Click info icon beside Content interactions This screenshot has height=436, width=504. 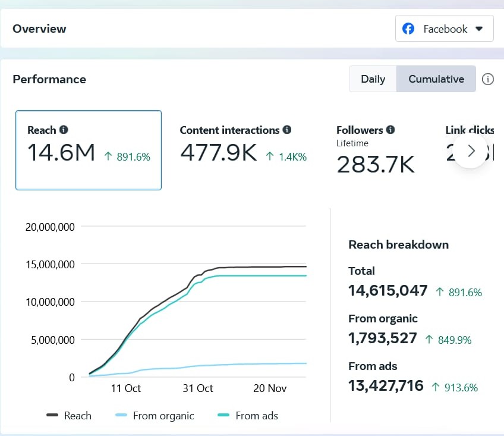coord(287,130)
